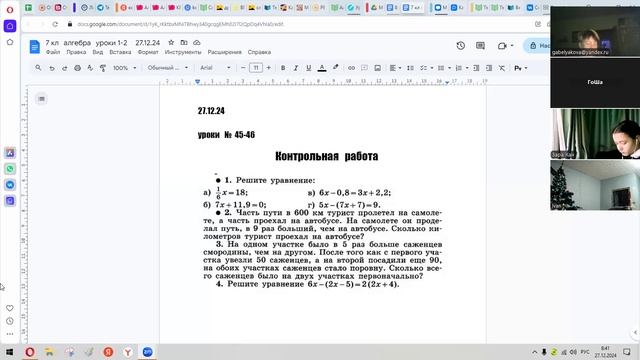Increase the indent via toolbar icon
Image resolution: width=640 pixels, height=360 pixels.
[x=489, y=68]
